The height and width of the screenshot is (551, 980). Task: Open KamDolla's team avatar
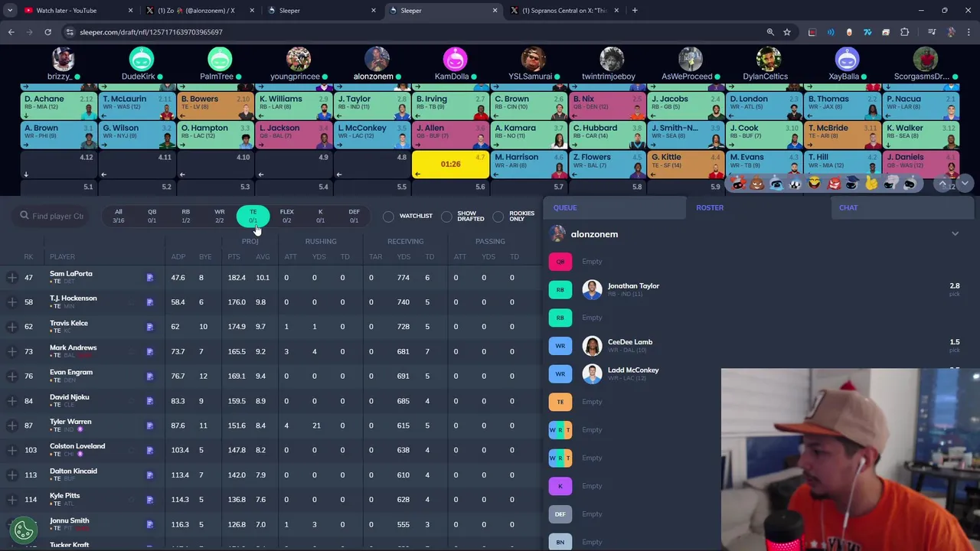455,60
